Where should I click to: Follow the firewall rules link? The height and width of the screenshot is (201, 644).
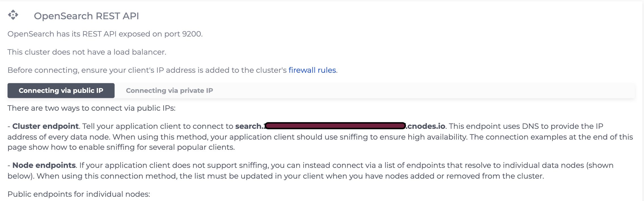(x=312, y=70)
